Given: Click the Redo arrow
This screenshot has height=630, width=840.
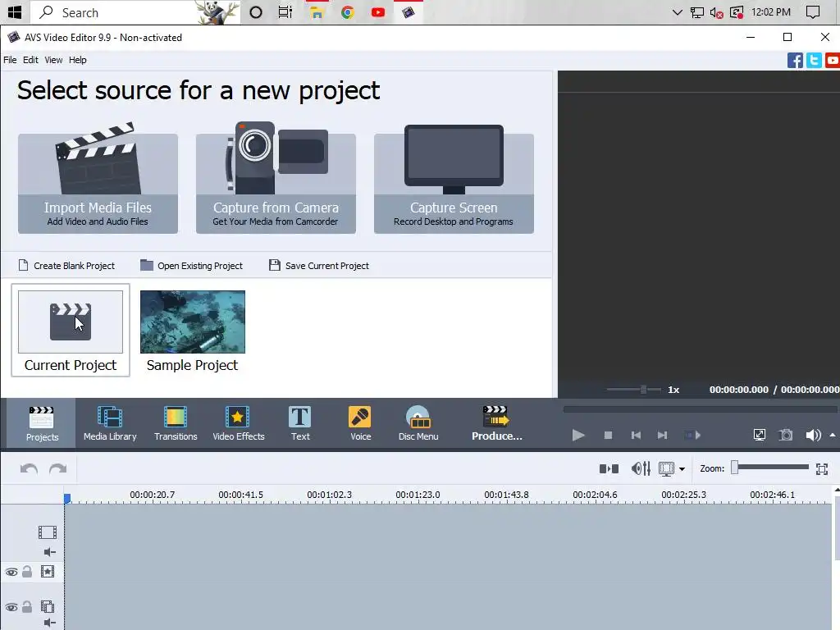Looking at the screenshot, I should coord(58,468).
